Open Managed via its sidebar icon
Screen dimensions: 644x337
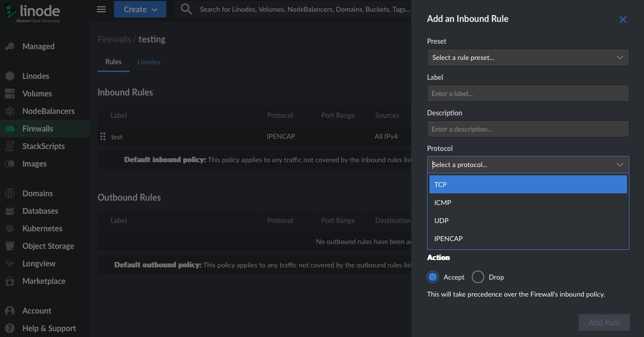(10, 46)
